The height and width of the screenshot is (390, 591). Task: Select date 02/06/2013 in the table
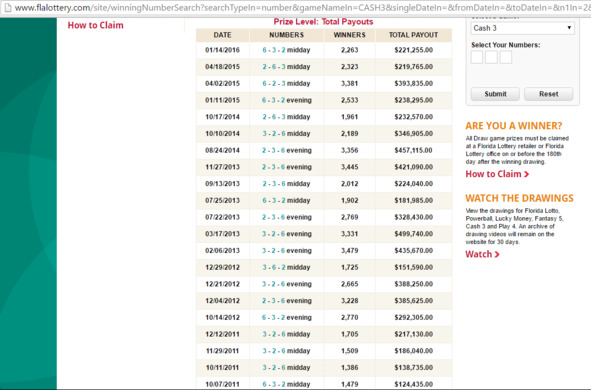coord(222,251)
